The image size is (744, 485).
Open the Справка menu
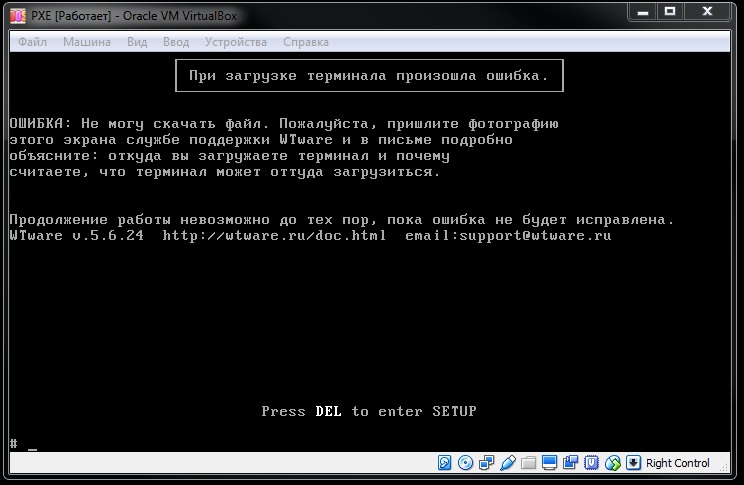306,42
